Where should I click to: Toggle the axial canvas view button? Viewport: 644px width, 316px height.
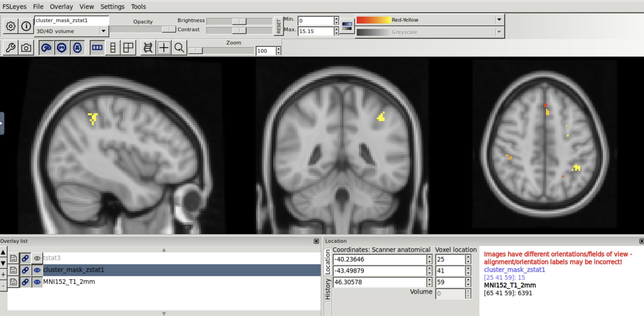click(x=77, y=48)
